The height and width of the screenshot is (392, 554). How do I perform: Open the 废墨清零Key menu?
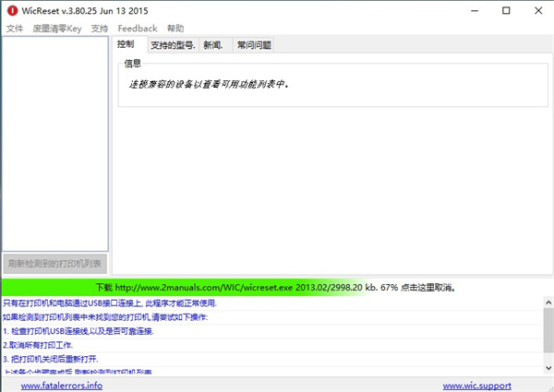(57, 29)
